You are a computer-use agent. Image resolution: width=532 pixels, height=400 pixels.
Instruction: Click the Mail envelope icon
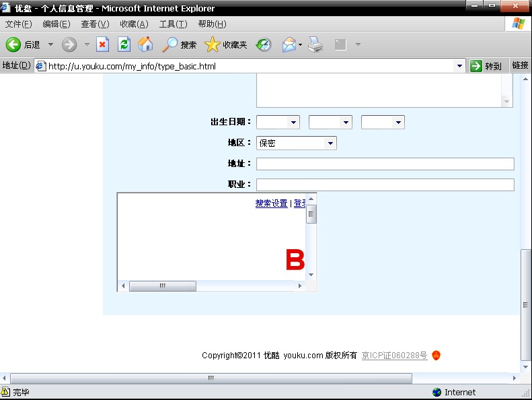pyautogui.click(x=289, y=44)
